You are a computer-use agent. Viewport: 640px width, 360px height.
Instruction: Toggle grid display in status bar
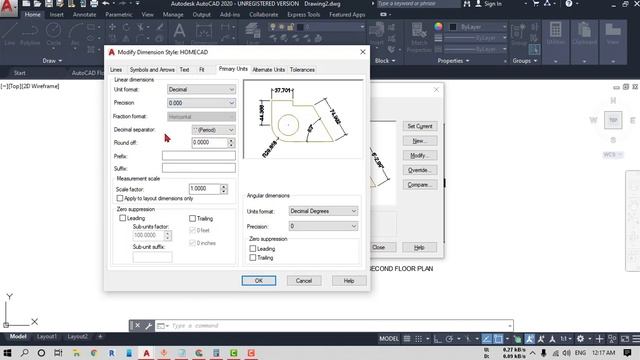tap(407, 339)
